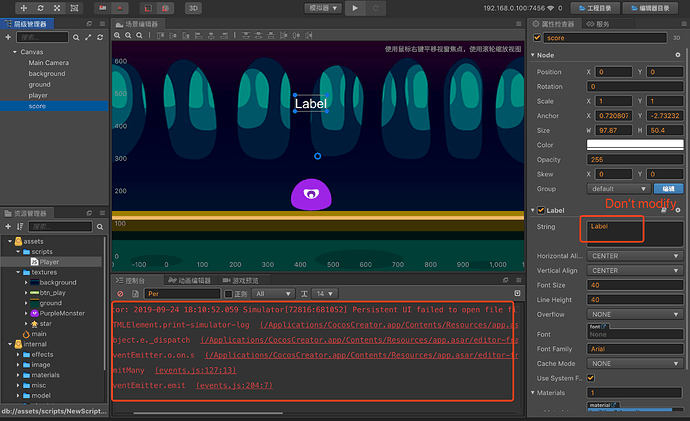Viewport: 690px width, 421px height.
Task: Enable the Regex checkbox in the console
Action: pos(228,294)
